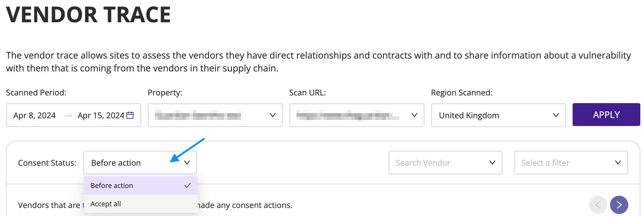Collapse the Consent Status dropdown chevron
This screenshot has height=216, width=644.
point(187,163)
